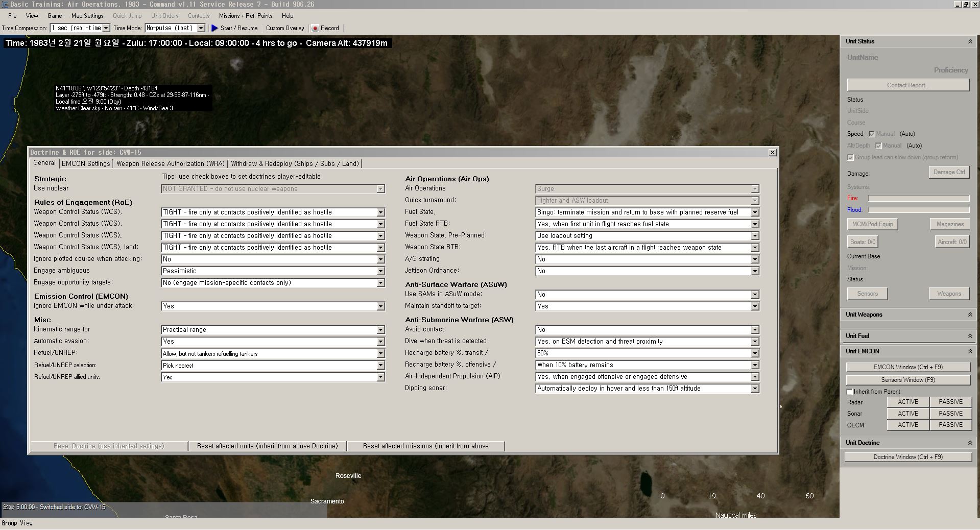
Task: Expand the Unit Weapons panel chevron
Action: (970, 315)
